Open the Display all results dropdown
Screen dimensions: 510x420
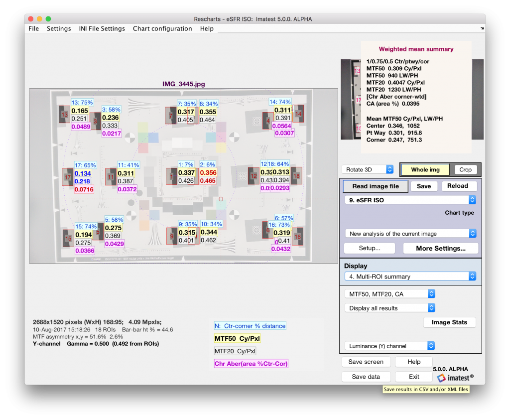point(389,308)
